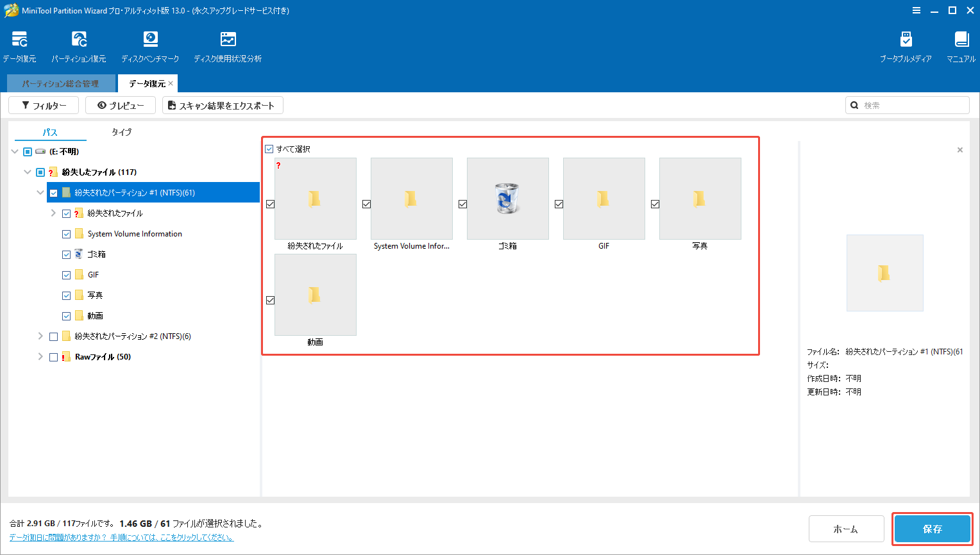Screen dimensions: 980x555
Task: Click the 保存 (Save) button
Action: coord(932,529)
